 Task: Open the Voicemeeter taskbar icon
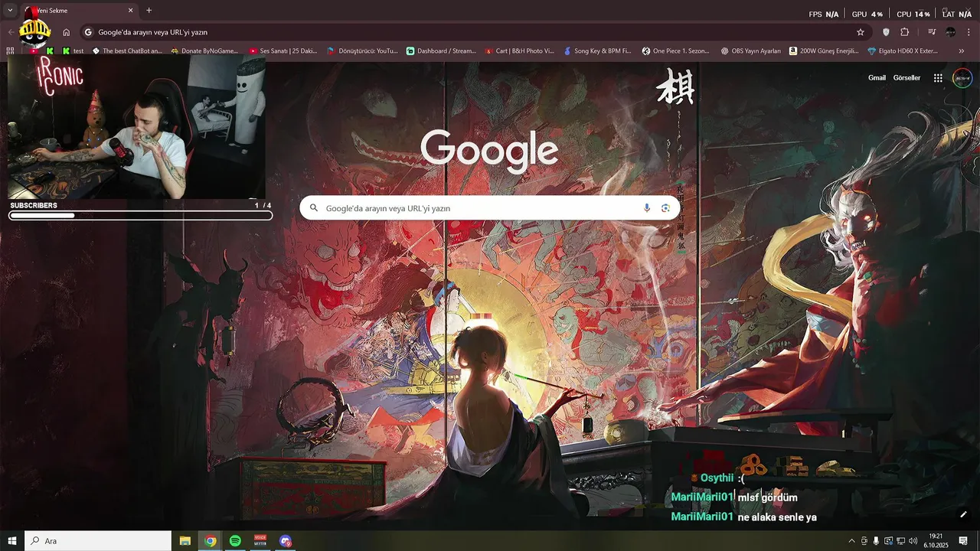point(260,541)
